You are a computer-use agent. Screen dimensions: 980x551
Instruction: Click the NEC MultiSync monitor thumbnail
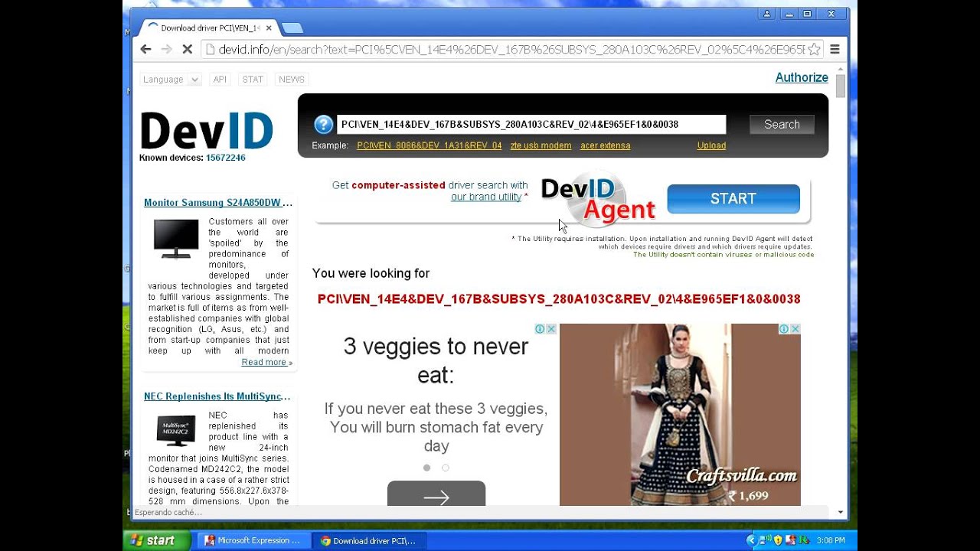pos(176,431)
